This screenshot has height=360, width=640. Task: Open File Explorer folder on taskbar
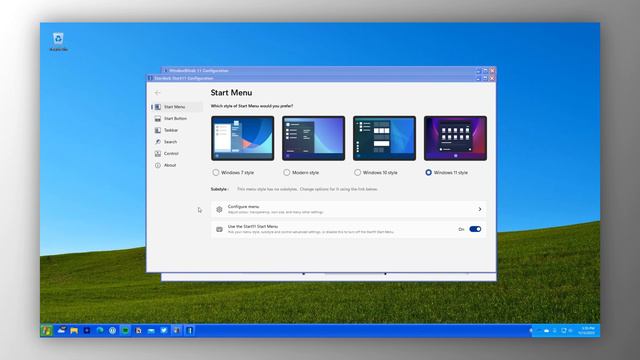tap(74, 331)
